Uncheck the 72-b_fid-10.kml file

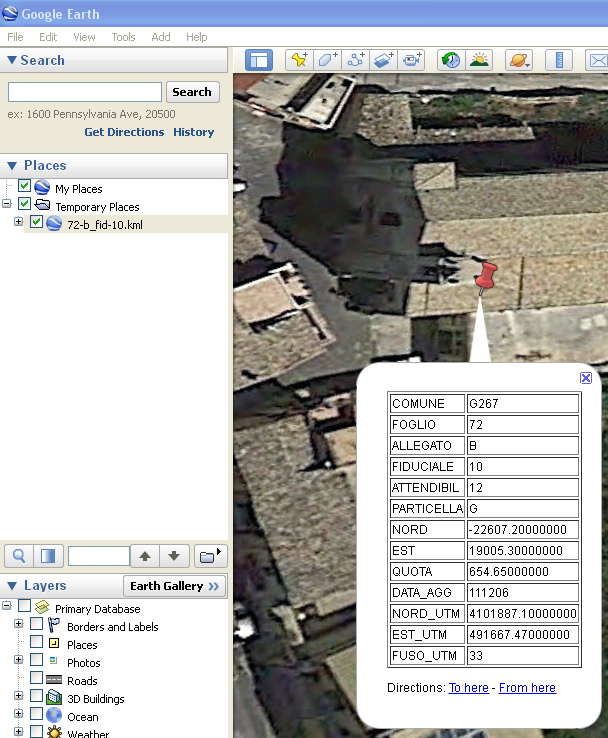coord(37,224)
